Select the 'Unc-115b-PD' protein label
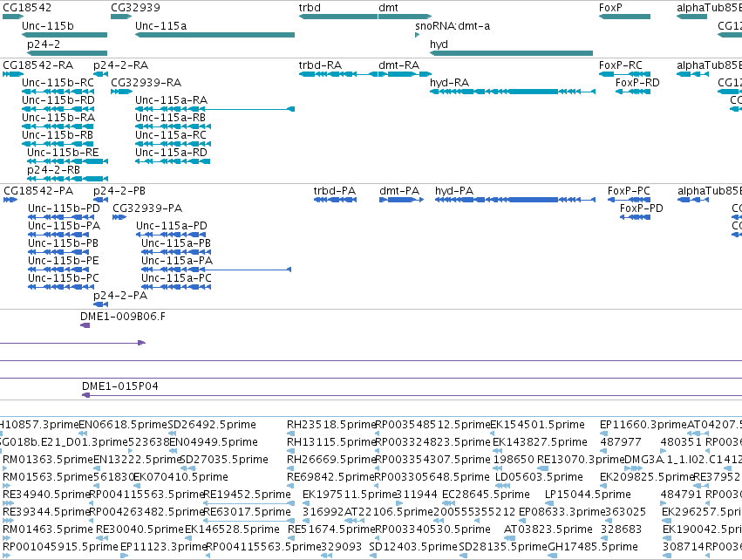 coord(64,208)
